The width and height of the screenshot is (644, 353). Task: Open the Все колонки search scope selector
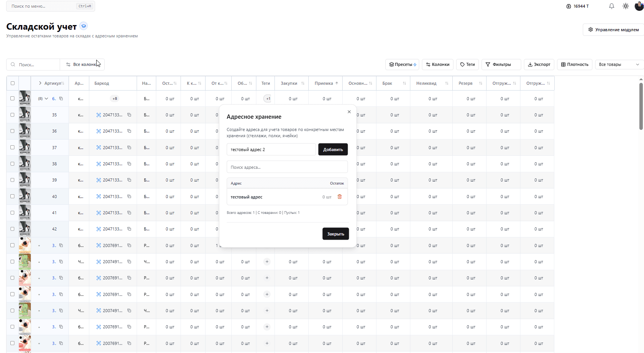click(82, 65)
